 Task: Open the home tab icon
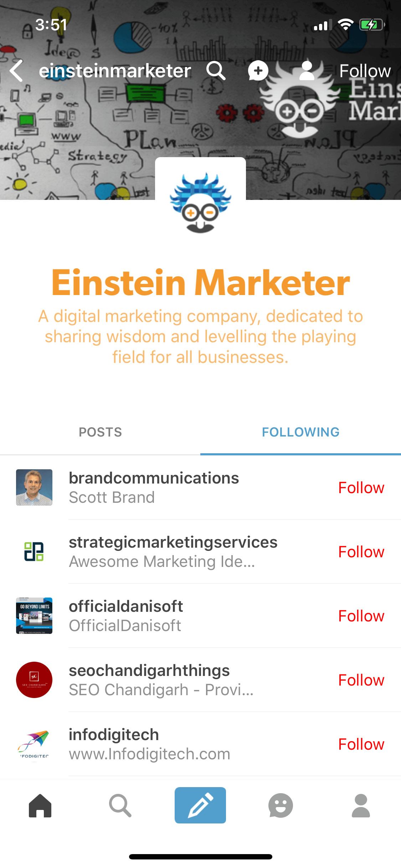click(40, 805)
